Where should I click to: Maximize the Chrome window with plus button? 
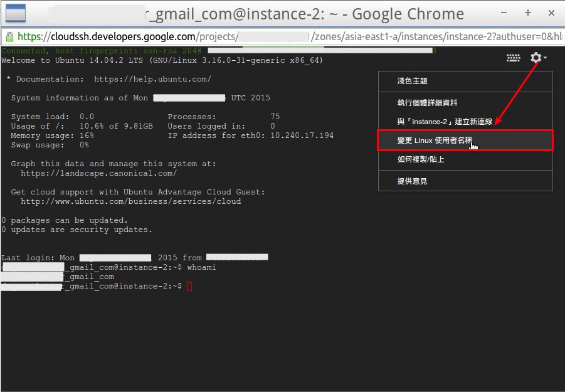[x=528, y=13]
